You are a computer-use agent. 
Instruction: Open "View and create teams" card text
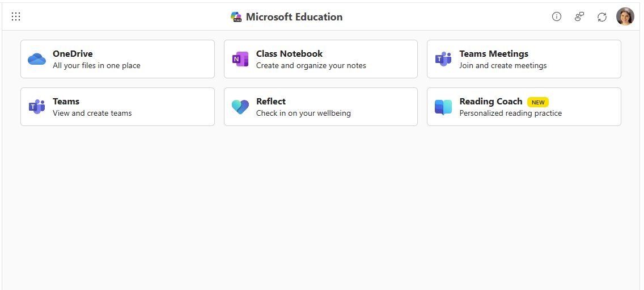coord(92,114)
